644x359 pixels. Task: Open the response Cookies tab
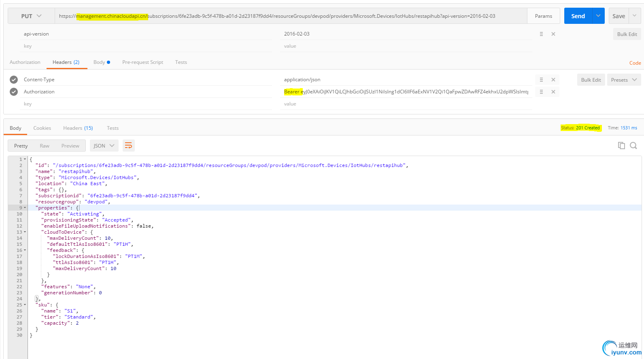coord(42,128)
